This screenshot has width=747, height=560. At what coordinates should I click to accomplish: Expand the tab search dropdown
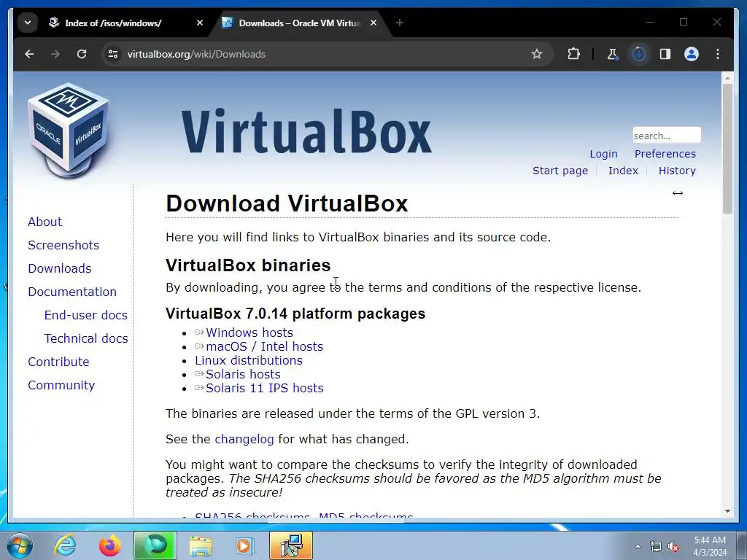tap(28, 23)
